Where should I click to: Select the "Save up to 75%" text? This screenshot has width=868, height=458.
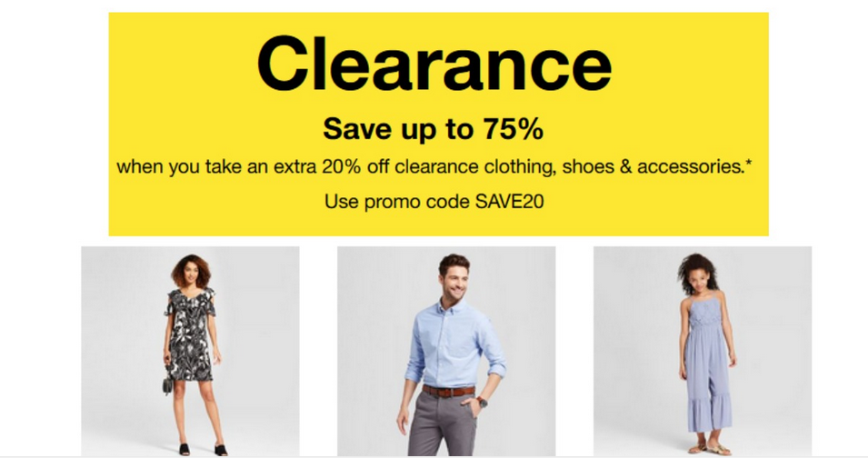pos(434,129)
